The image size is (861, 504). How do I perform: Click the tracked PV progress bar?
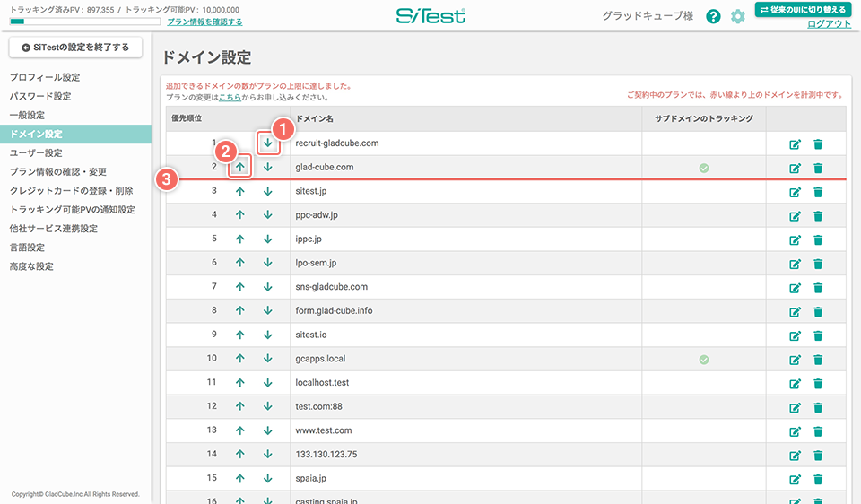(x=85, y=22)
